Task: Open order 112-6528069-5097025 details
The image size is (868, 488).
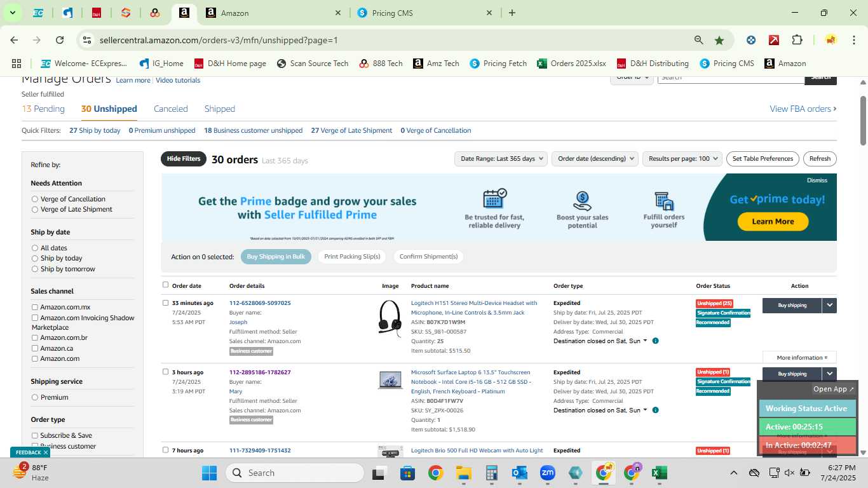Action: tap(260, 303)
